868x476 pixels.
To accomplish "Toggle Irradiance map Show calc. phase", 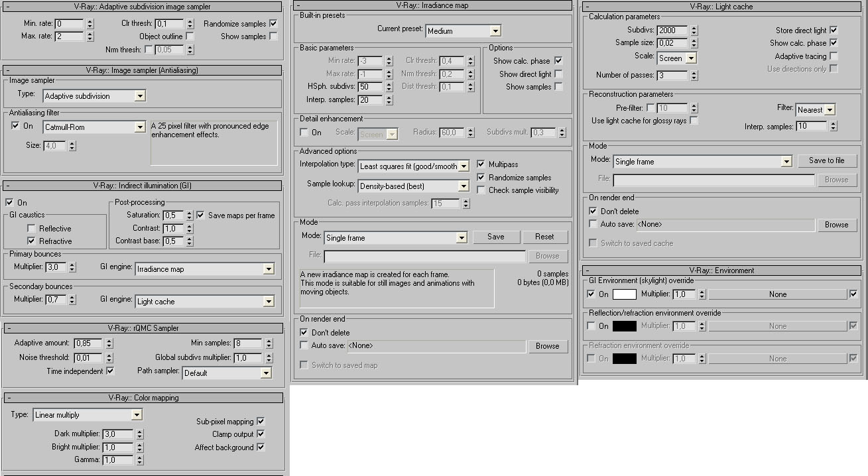I will [558, 61].
